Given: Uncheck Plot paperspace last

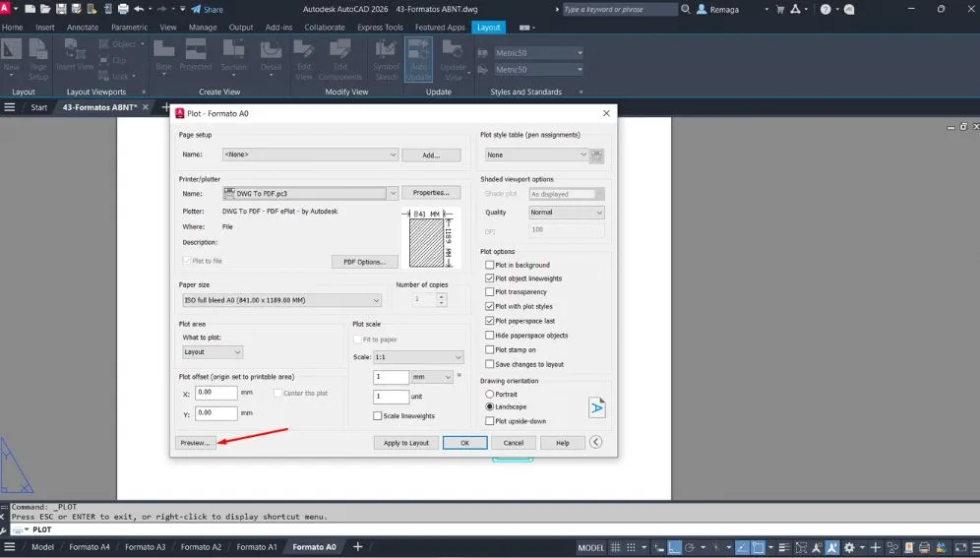Looking at the screenshot, I should 489,321.
